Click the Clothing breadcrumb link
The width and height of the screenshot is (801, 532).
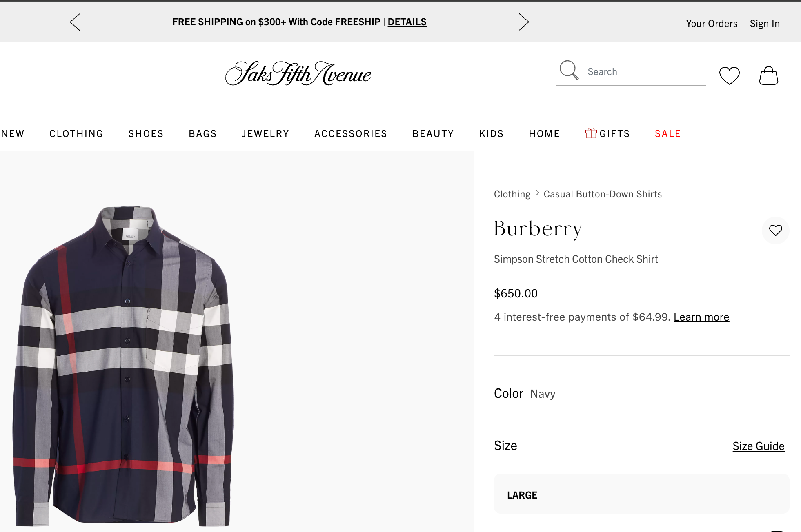click(512, 194)
